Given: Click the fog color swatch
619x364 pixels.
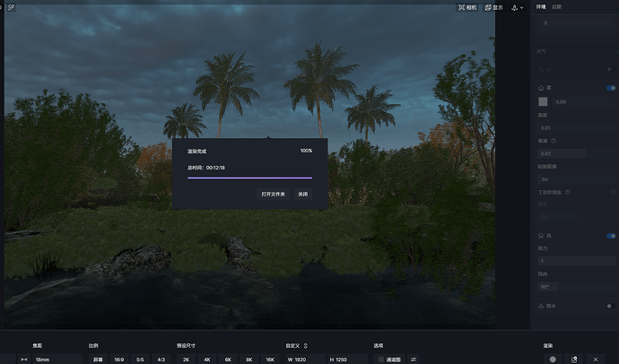Looking at the screenshot, I should (x=543, y=101).
